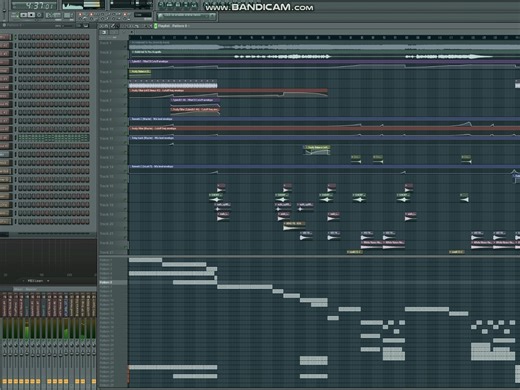Click the Stop button in the transport panel
520x390 pixels.
(x=31, y=15)
